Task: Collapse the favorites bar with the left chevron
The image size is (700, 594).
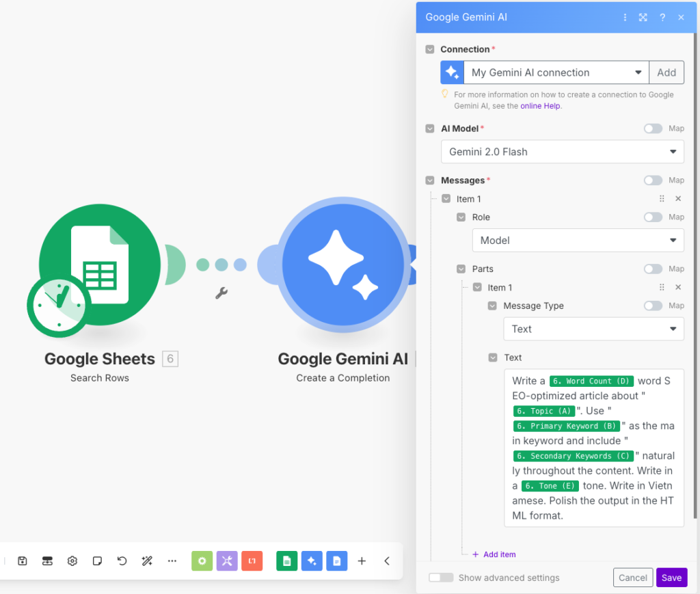Action: (387, 561)
